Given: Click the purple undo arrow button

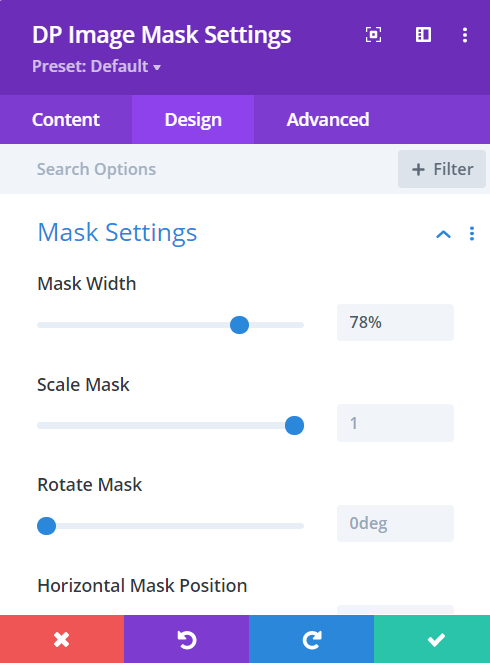Looking at the screenshot, I should click(186, 639).
